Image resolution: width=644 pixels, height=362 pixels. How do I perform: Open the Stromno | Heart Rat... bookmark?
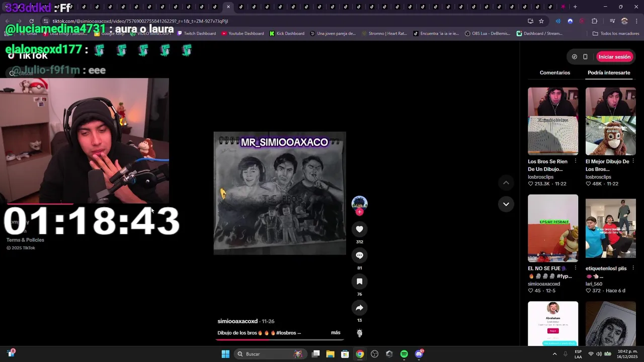click(384, 34)
